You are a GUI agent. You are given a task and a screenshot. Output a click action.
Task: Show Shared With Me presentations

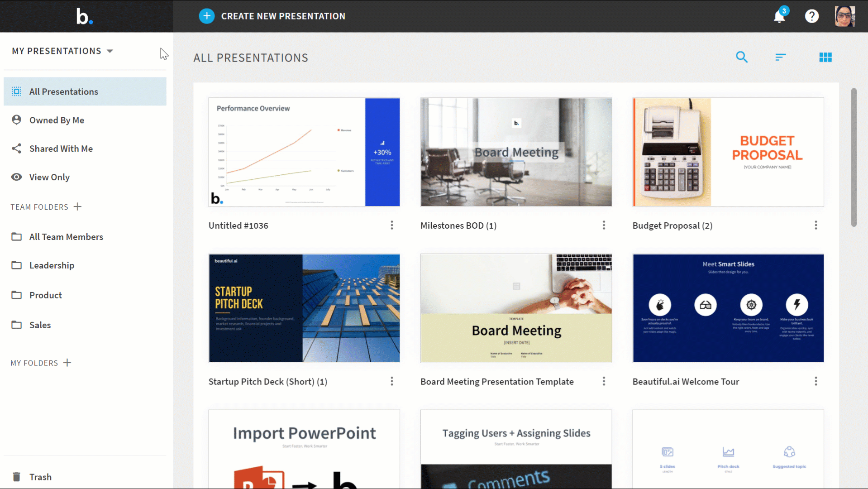[85, 149]
